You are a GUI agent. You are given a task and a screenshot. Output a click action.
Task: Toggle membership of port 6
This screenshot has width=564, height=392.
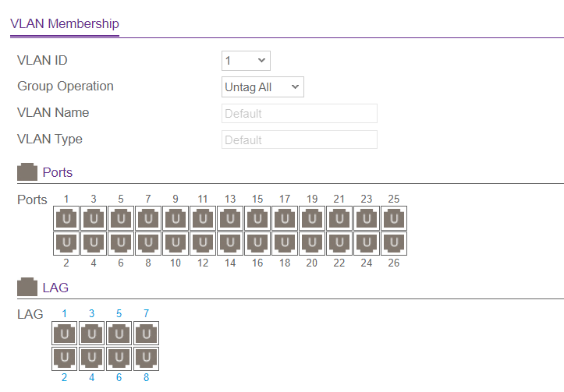(x=121, y=243)
